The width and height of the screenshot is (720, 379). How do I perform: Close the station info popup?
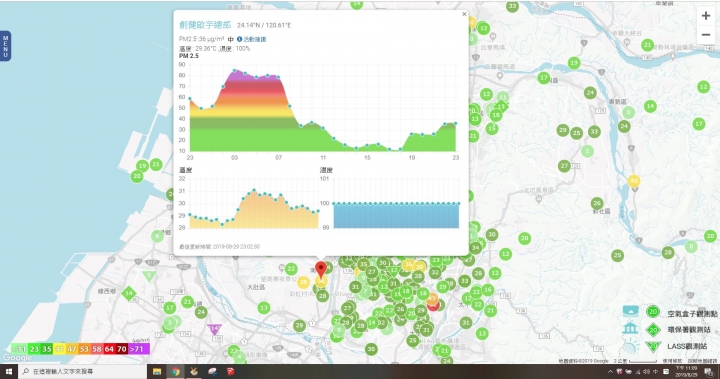click(464, 14)
